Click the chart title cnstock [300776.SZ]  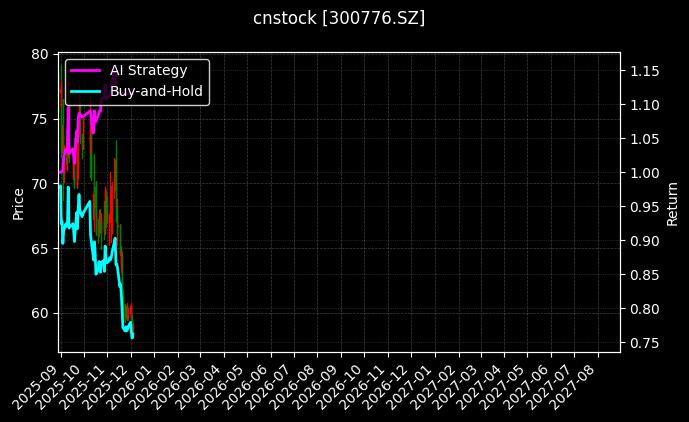tap(339, 18)
